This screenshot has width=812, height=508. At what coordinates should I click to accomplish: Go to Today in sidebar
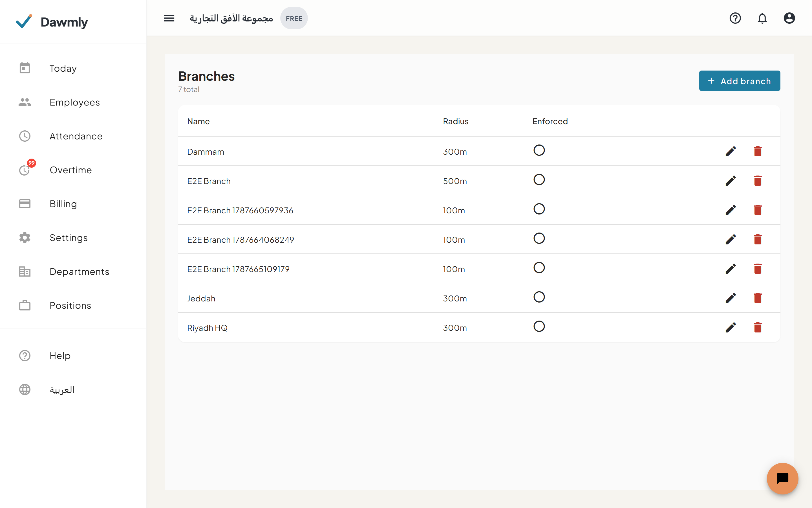click(x=73, y=68)
